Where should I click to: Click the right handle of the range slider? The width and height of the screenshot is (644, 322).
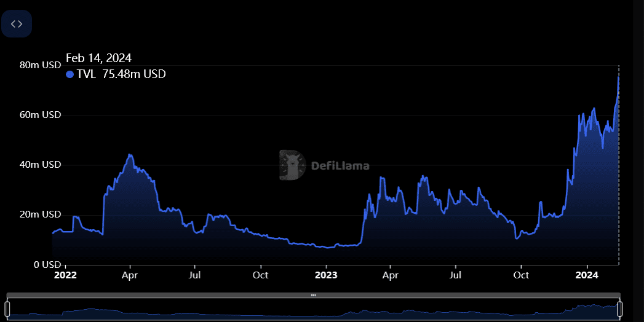click(619, 308)
